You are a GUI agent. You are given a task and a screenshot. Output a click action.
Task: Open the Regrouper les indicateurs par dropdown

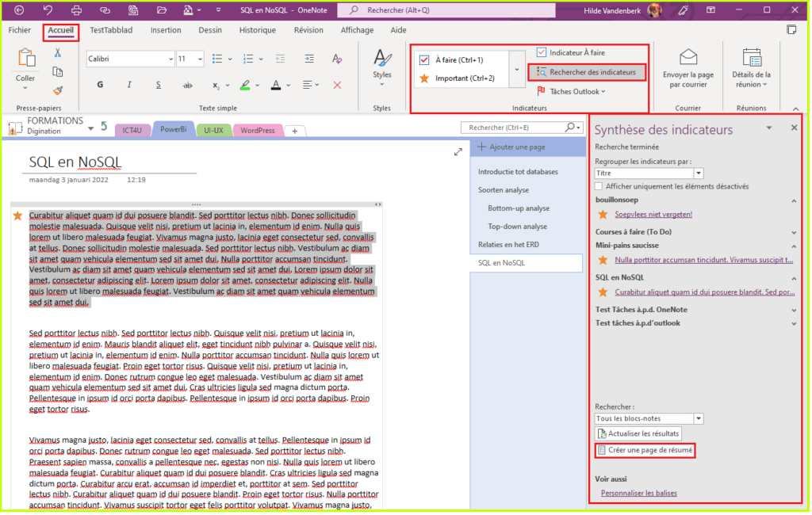[x=698, y=173]
